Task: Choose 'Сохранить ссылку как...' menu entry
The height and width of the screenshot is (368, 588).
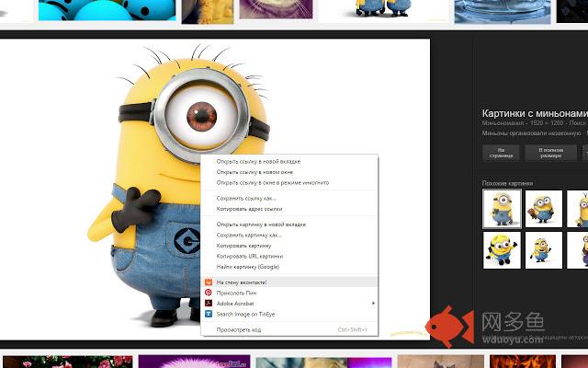Action: point(246,198)
